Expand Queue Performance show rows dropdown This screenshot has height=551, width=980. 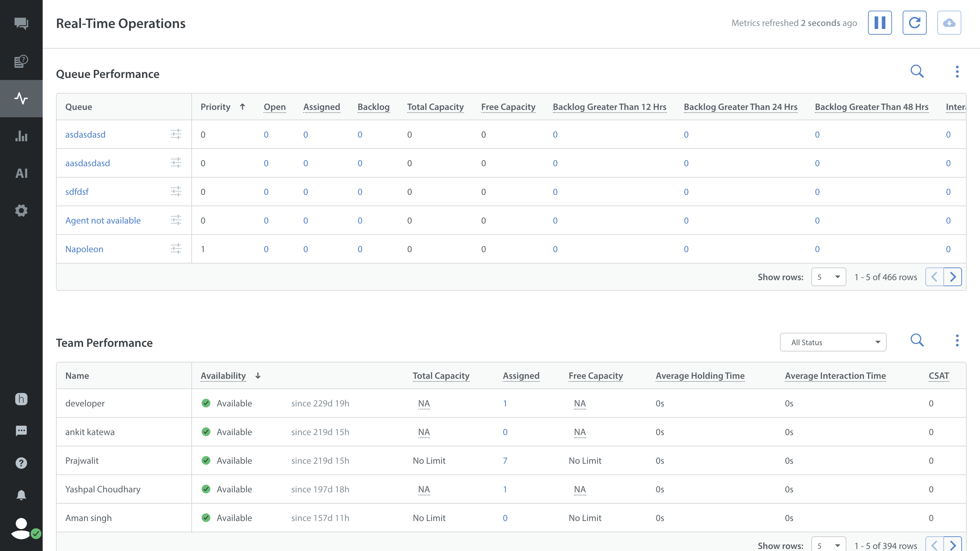pyautogui.click(x=828, y=277)
